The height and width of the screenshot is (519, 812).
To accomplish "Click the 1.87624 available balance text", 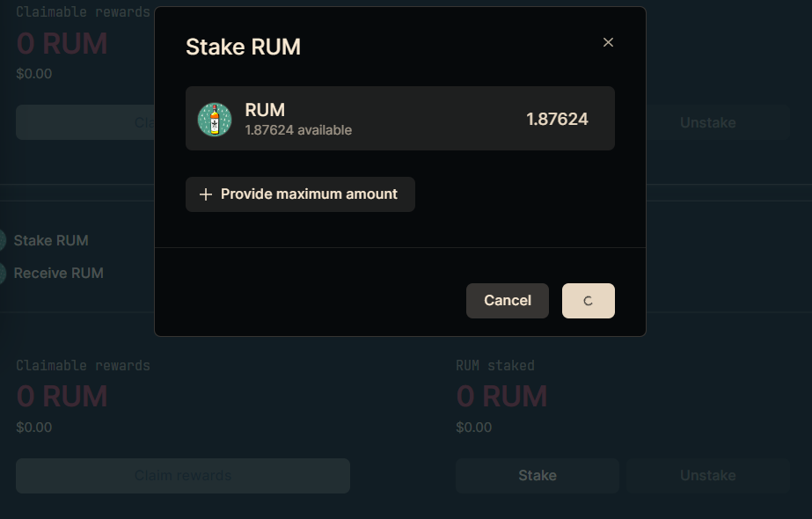I will click(298, 130).
